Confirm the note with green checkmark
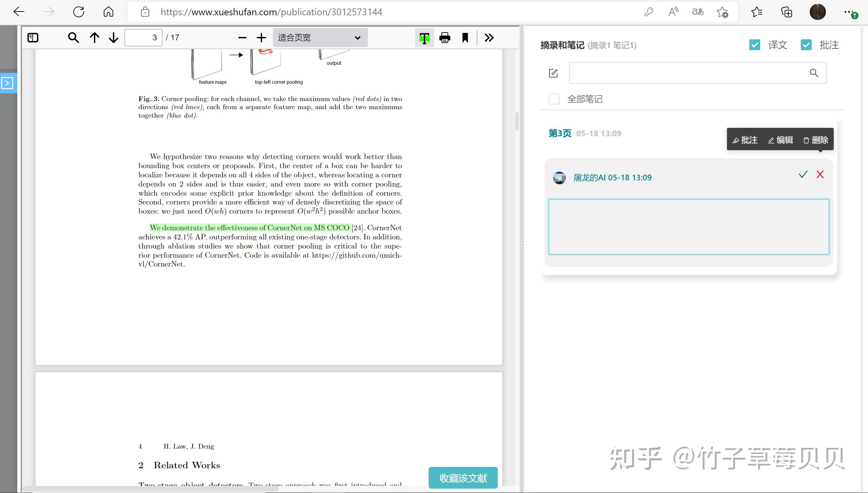The width and height of the screenshot is (868, 493). [x=802, y=174]
